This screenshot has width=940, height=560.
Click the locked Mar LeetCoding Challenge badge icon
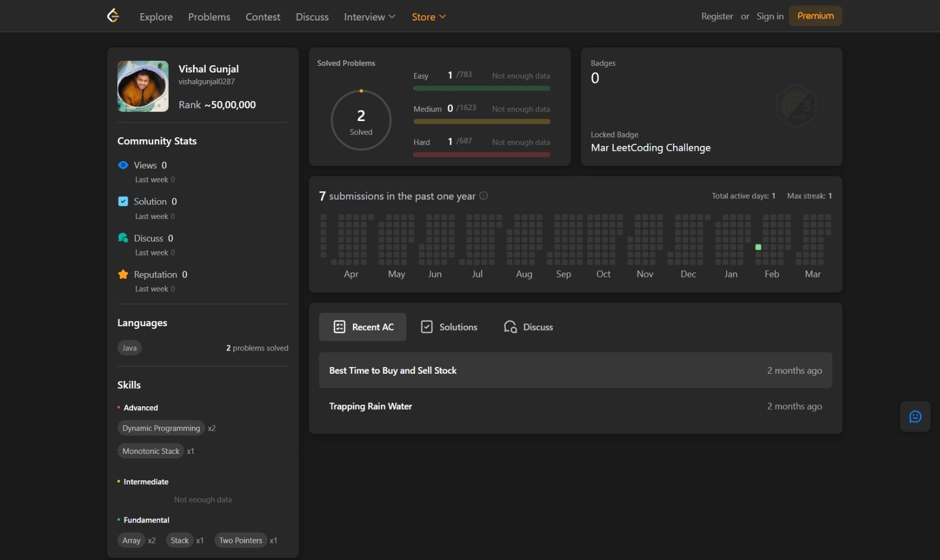tap(796, 106)
